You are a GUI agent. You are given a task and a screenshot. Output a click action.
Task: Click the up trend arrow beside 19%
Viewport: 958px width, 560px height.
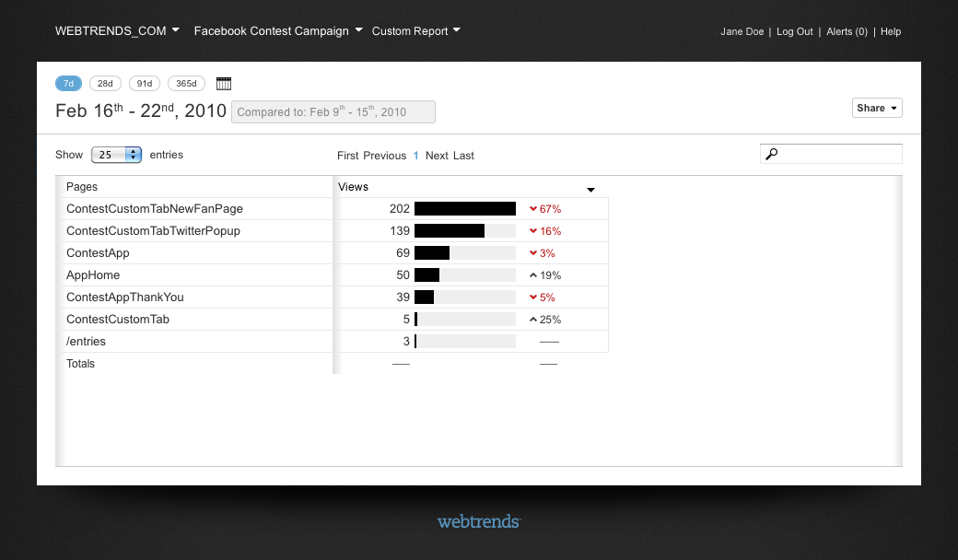pyautogui.click(x=532, y=275)
